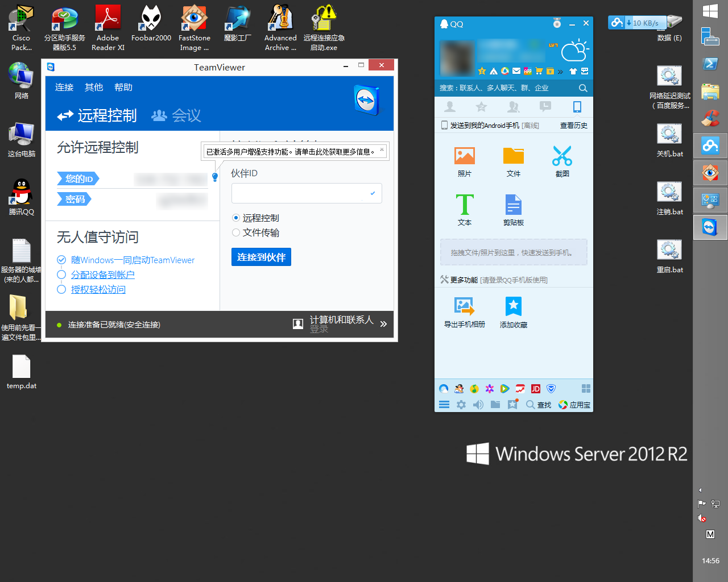Open the 帮助 menu in TeamViewer
This screenshot has width=728, height=582.
(x=123, y=87)
